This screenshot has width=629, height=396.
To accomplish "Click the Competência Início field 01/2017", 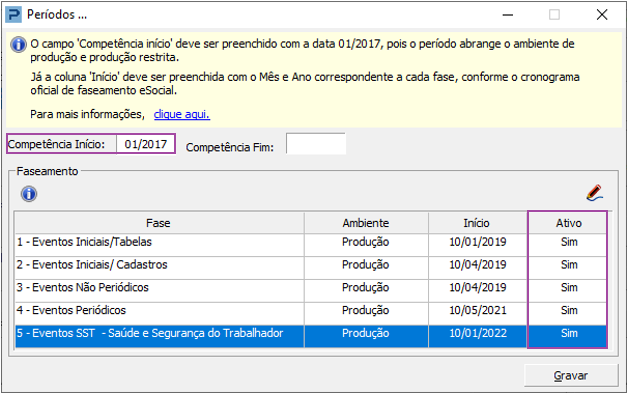I will (146, 144).
